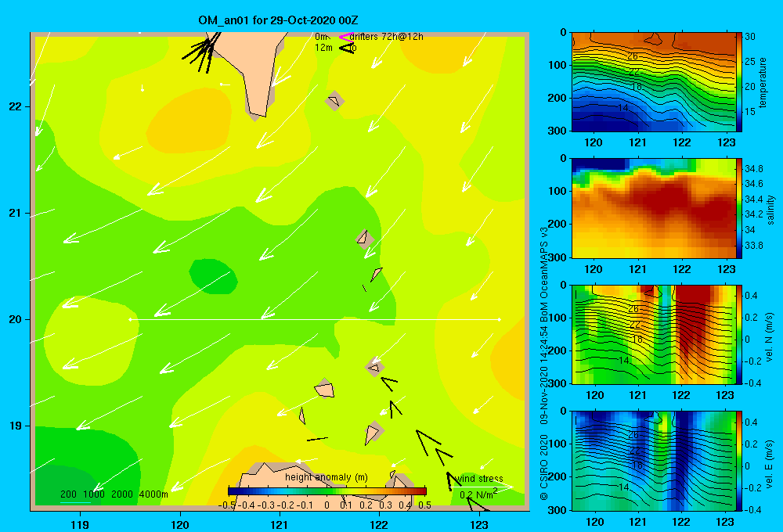
Task: Click the '26' isotherm label in temperature panel
Action: (x=633, y=56)
